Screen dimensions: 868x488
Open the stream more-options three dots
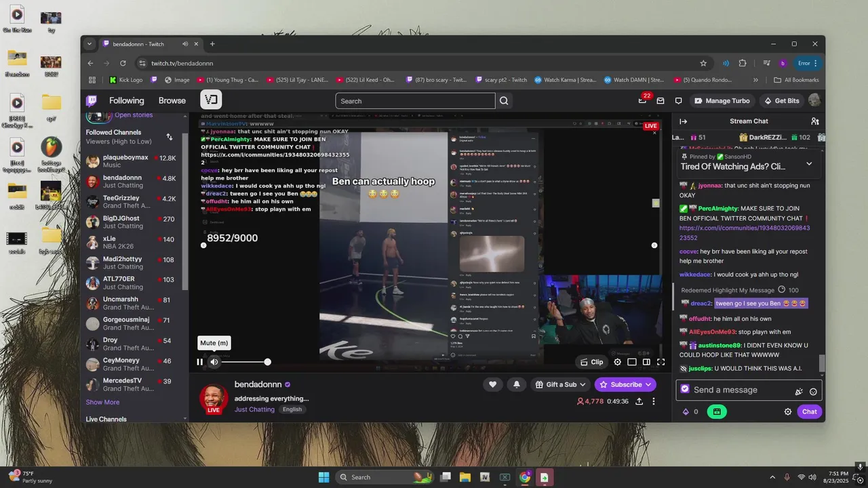(654, 401)
